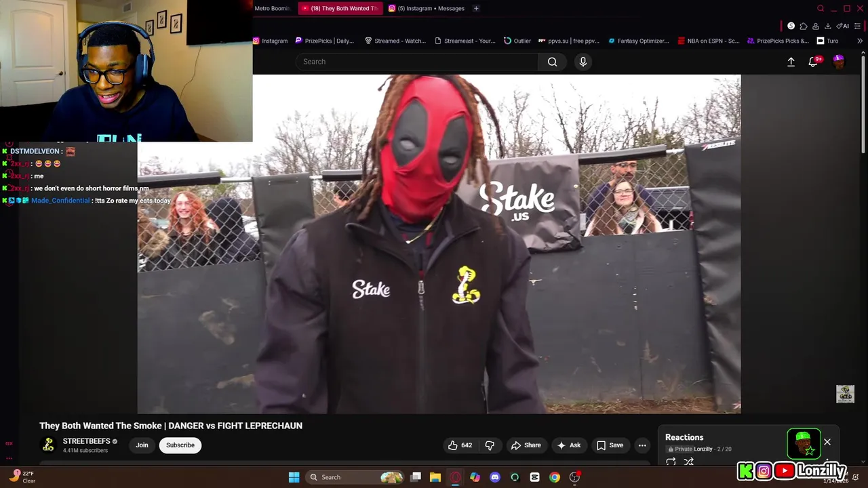Screen dimensions: 868x488
Task: Open Copilot from the taskbar
Action: [475, 477]
